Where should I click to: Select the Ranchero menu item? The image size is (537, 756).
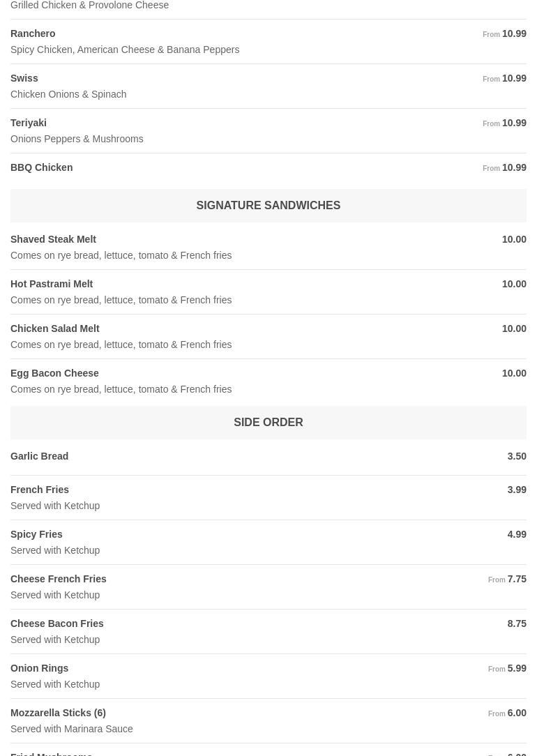pyautogui.click(x=33, y=33)
